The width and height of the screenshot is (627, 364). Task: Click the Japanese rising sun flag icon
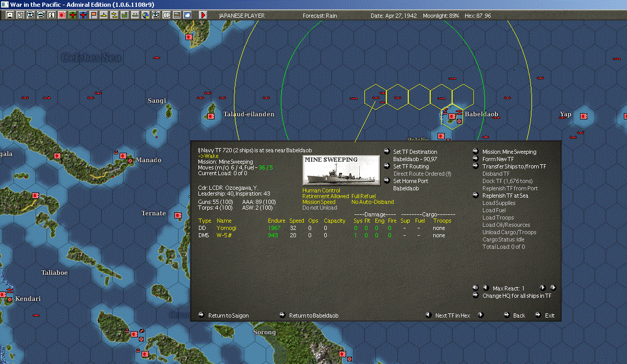(62, 15)
